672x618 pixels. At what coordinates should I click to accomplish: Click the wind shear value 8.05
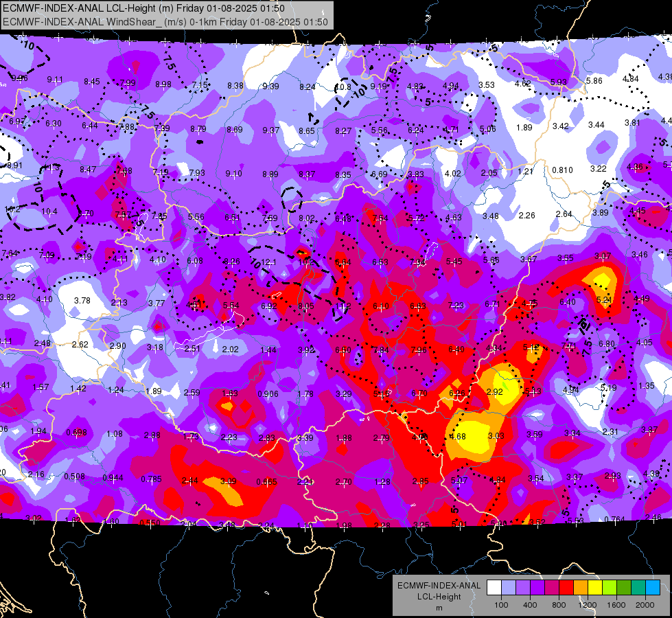coord(306,306)
